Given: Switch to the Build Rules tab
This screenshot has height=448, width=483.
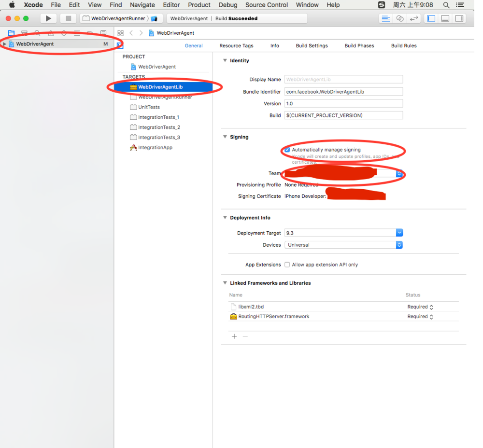Looking at the screenshot, I should pos(404,45).
